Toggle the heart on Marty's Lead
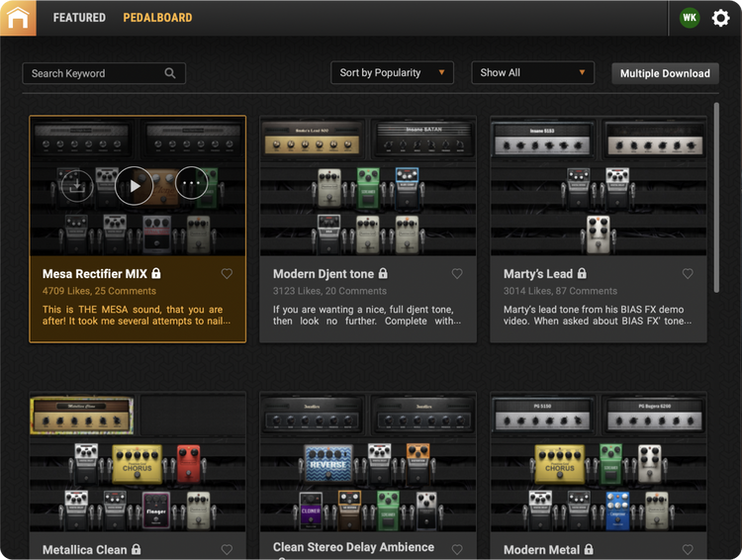This screenshot has width=742, height=560. pos(688,274)
